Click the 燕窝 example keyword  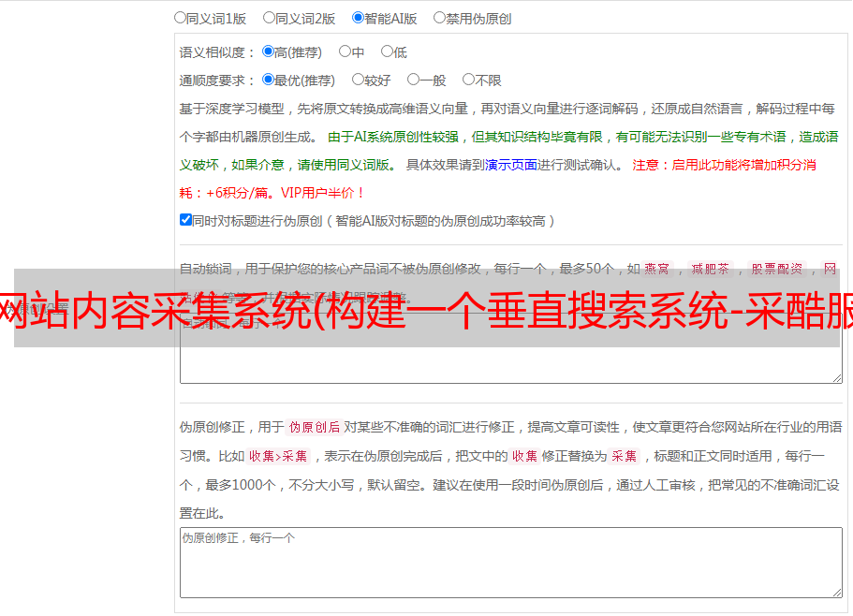(x=657, y=269)
